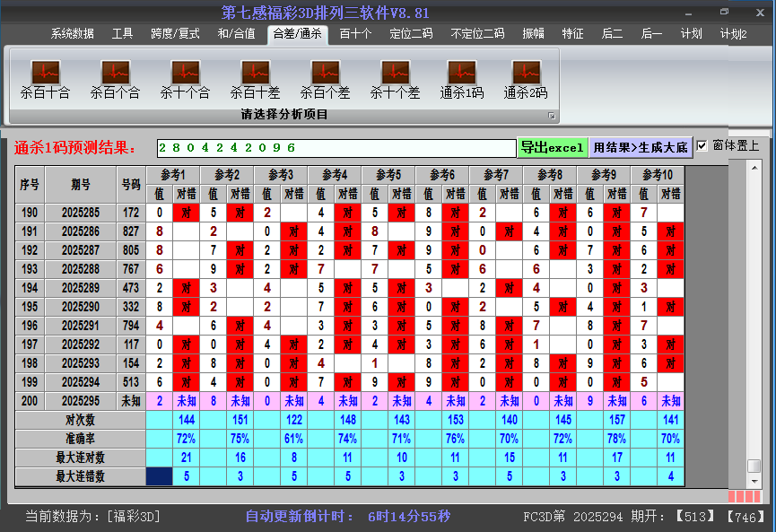Open the 系统数据 menu
Image resolution: width=776 pixels, height=532 pixels.
(x=74, y=33)
